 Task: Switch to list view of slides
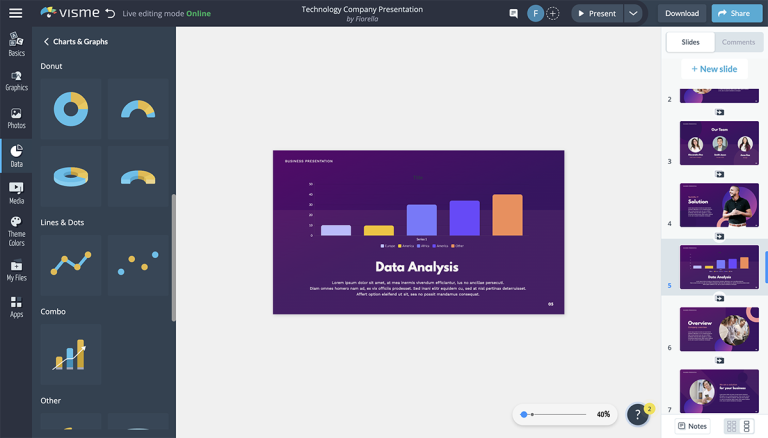click(x=746, y=426)
